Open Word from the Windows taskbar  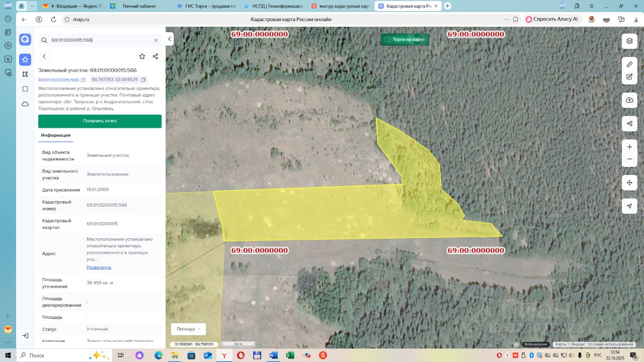(x=273, y=355)
